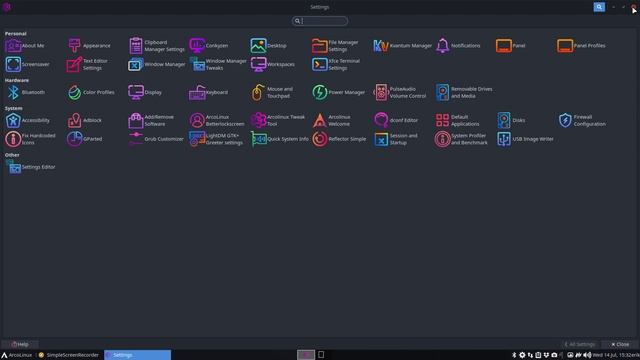Open LightDM GTK+ Greeter settings
Viewport: 640px width, 360px height.
tap(216, 139)
